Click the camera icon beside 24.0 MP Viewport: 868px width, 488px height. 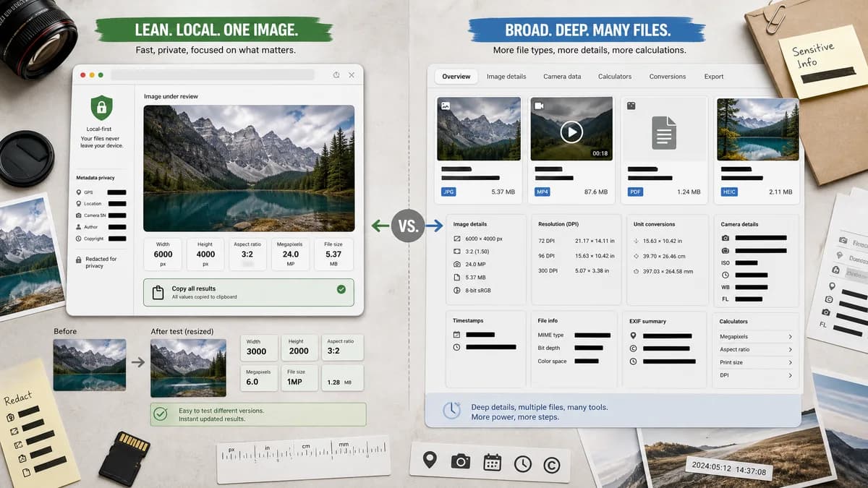(x=457, y=264)
